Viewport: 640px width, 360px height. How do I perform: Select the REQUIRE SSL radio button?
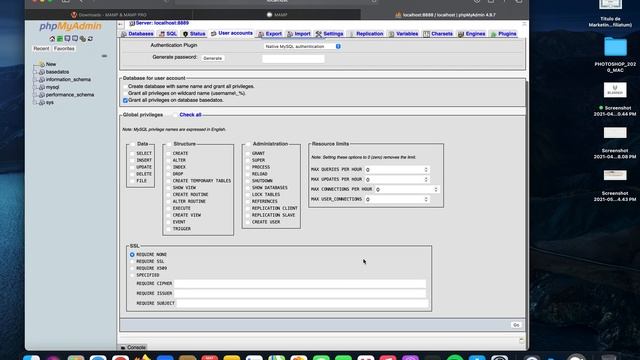coord(132,262)
